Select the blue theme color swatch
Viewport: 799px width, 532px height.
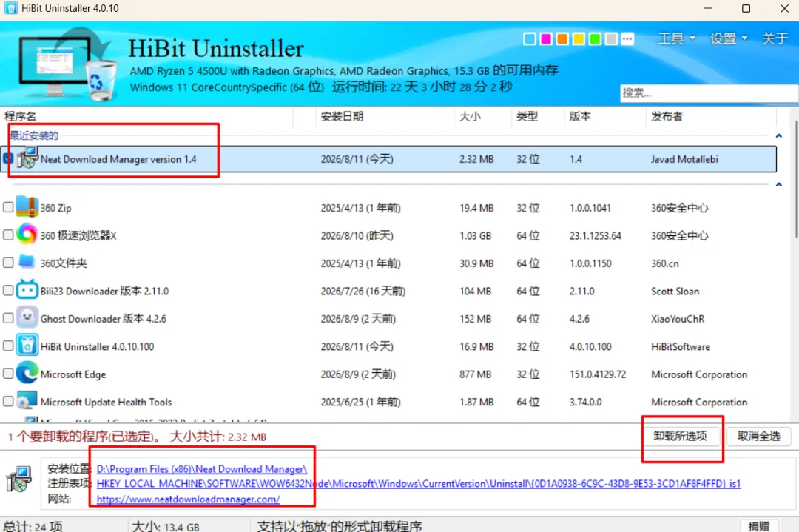tap(530, 38)
